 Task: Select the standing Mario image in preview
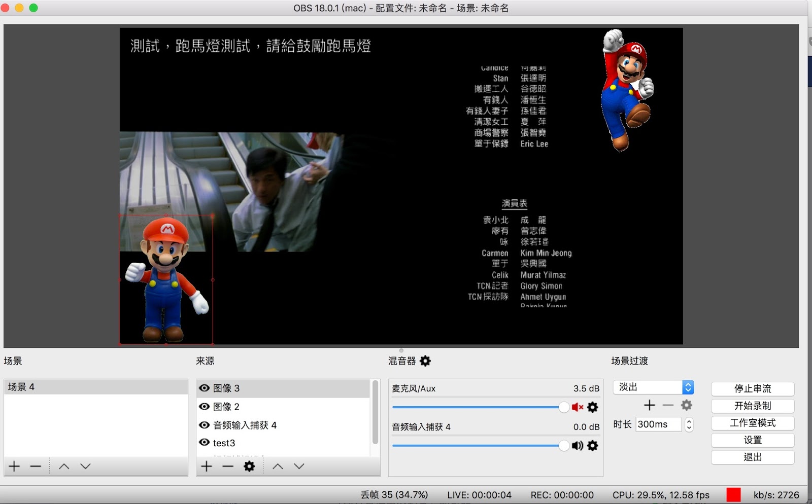click(166, 279)
